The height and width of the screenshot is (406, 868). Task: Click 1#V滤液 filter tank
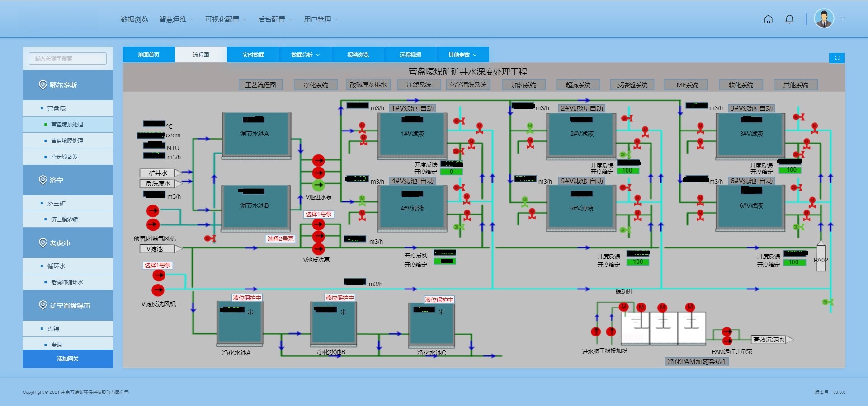pyautogui.click(x=412, y=135)
